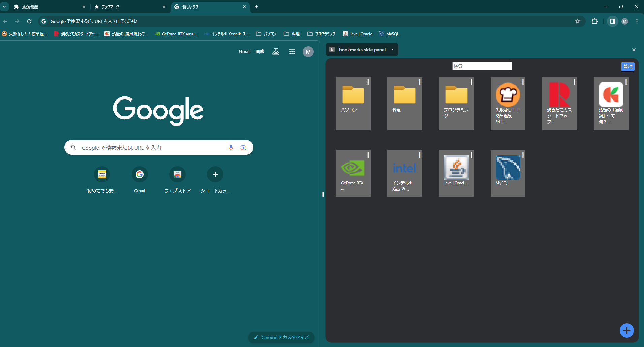This screenshot has width=644, height=347.
Task: Click the Search Labs flask icon
Action: 276,52
